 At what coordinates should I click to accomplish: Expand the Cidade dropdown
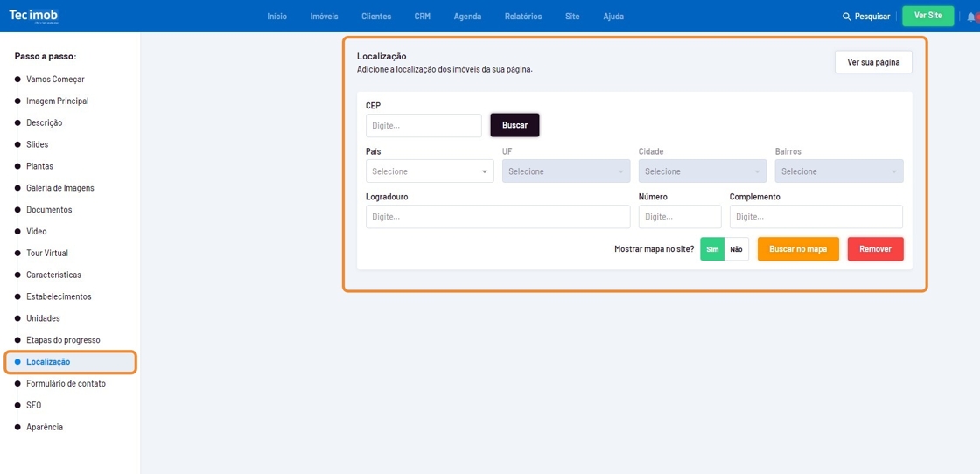[703, 171]
